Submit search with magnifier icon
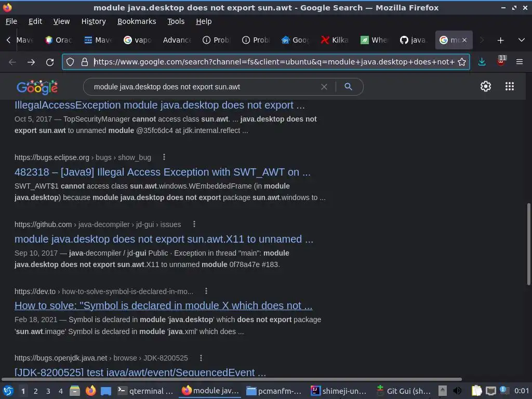 click(348, 87)
